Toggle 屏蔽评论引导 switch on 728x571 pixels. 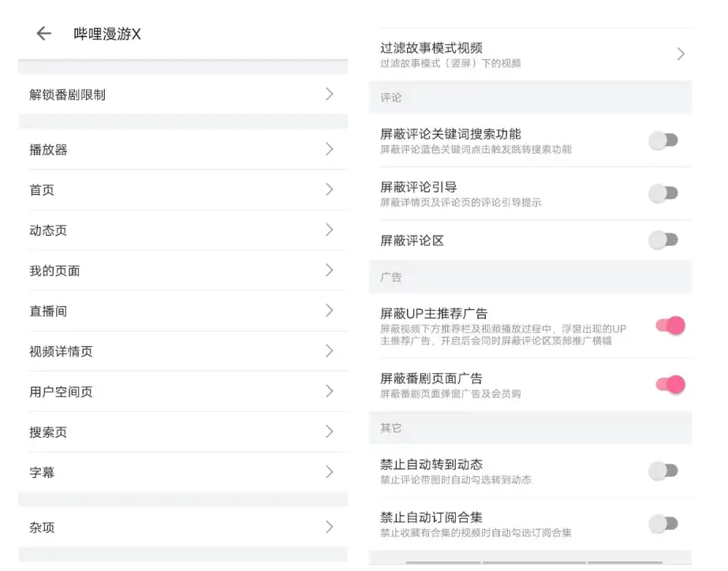pos(663,193)
